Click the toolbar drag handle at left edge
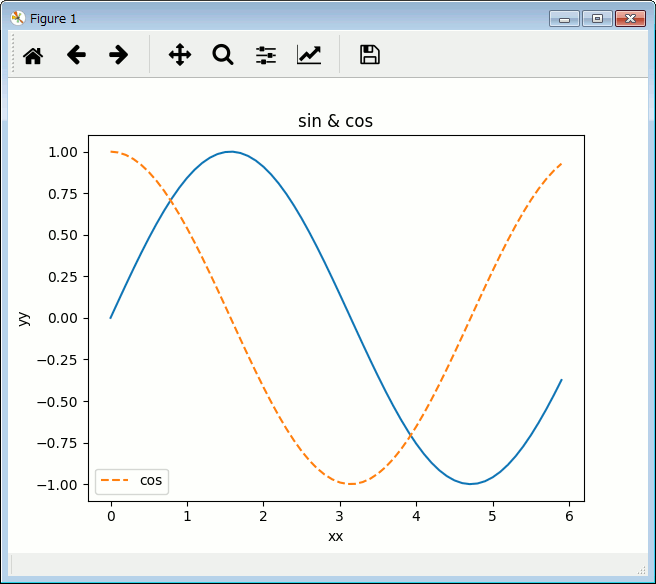Viewport: 656px width, 584px height. coord(13,55)
